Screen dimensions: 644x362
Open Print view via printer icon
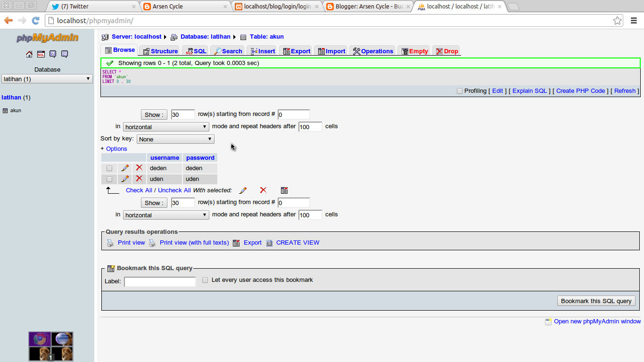pyautogui.click(x=110, y=242)
